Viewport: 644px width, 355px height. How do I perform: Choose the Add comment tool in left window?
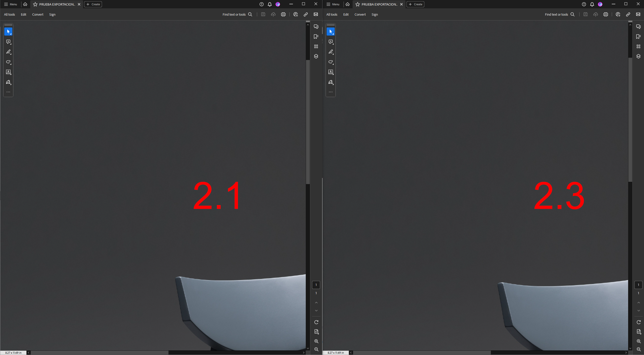[8, 42]
